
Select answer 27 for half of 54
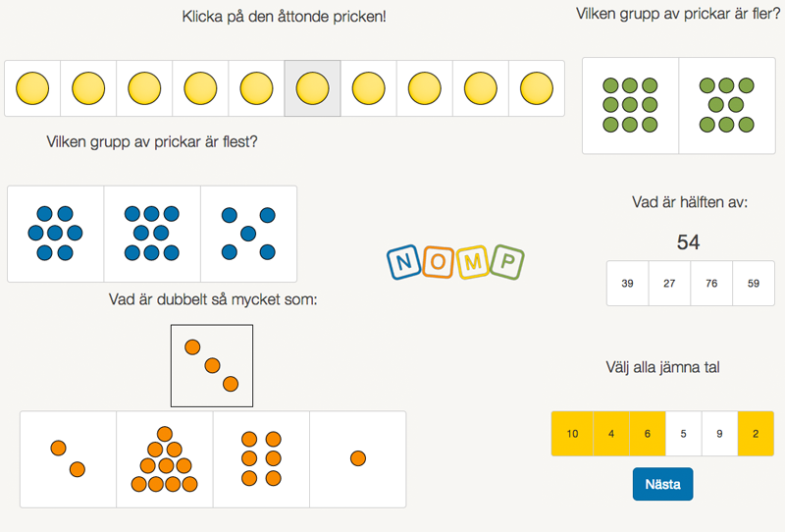tap(669, 284)
